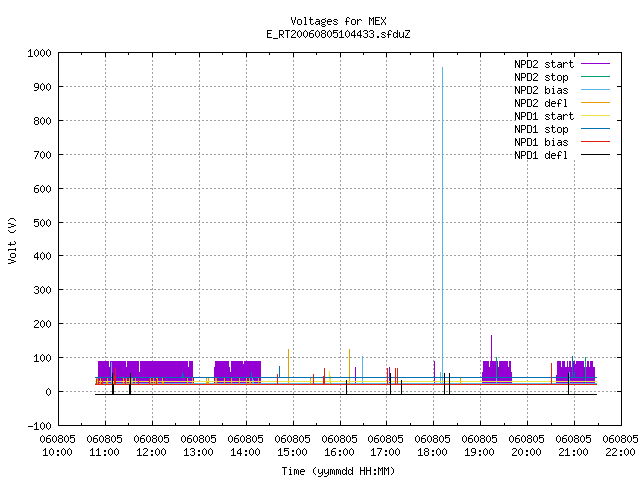Image resolution: width=640 pixels, height=480 pixels.
Task: Click the 19:00 time tick label
Action: point(479,452)
